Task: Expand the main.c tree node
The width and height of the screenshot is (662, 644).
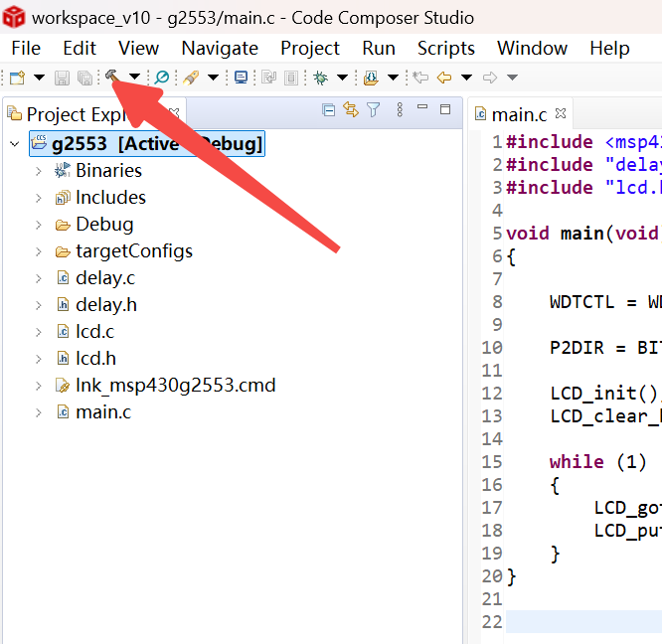Action: (39, 413)
